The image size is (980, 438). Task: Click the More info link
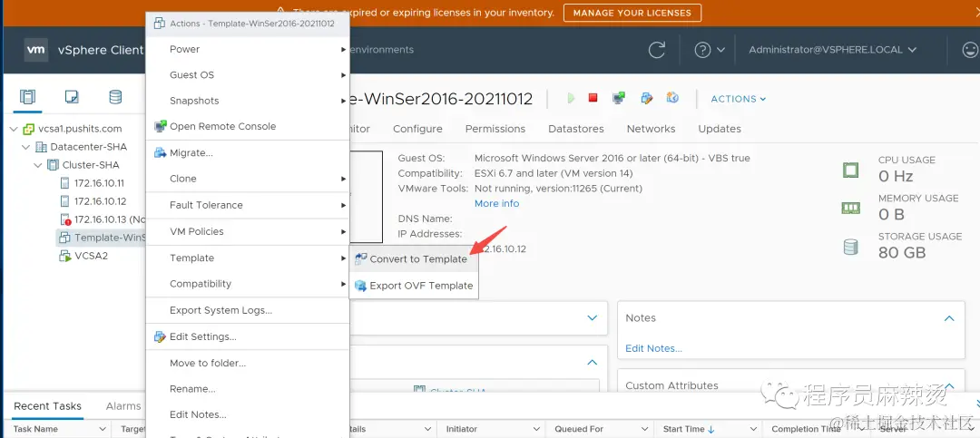[x=496, y=204]
